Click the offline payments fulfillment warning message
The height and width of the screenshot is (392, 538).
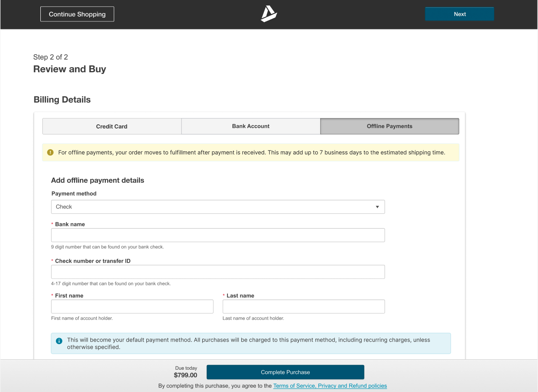(x=251, y=153)
